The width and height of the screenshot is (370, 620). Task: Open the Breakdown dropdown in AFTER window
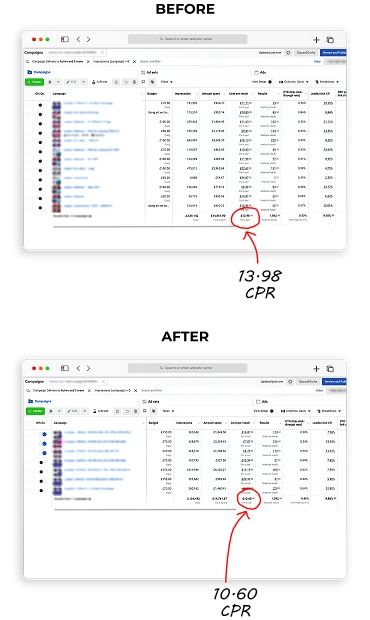[x=328, y=411]
